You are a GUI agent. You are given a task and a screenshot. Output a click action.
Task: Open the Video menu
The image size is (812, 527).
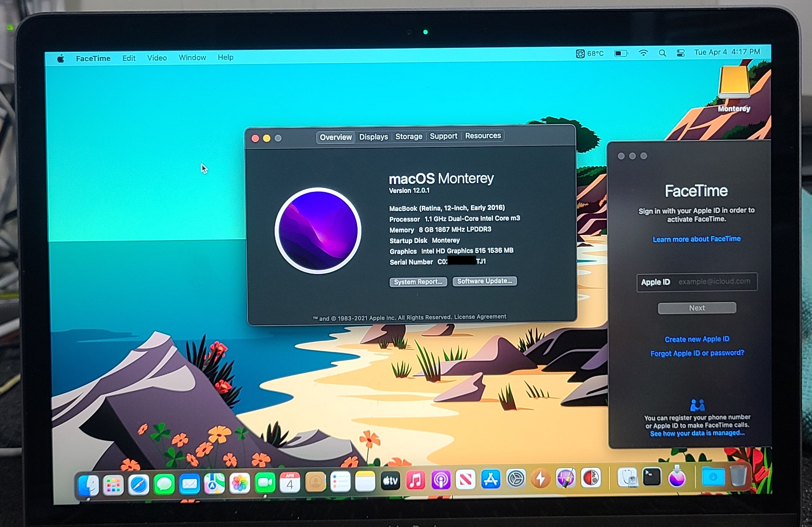(157, 58)
